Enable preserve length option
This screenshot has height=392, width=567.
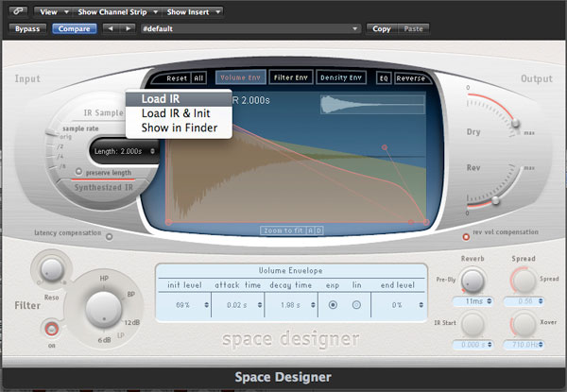[78, 171]
